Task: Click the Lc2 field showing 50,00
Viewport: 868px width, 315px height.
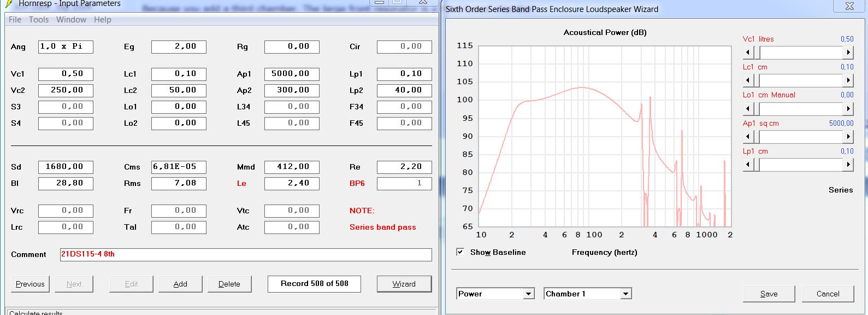Action: pyautogui.click(x=179, y=90)
